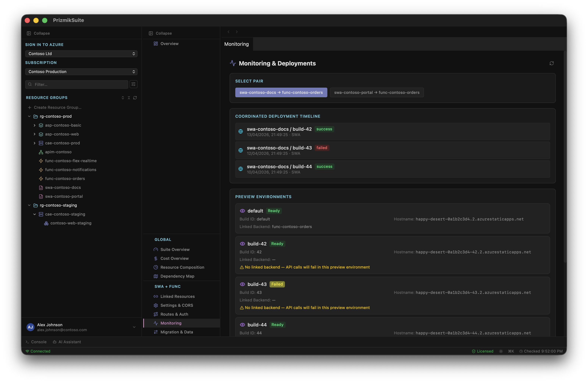
Task: Collapse the rg-contoso-prod resource group
Action: coord(29,116)
